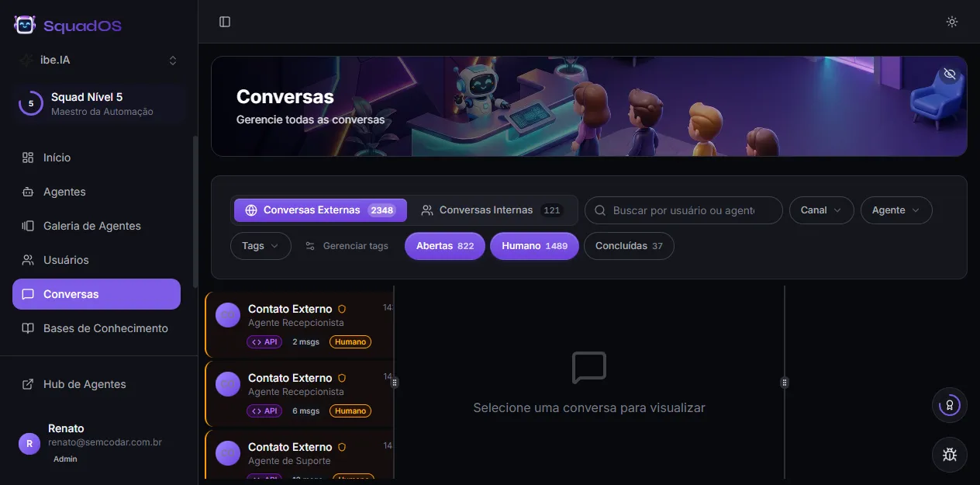This screenshot has width=980, height=485.
Task: Click the search magnifier icon
Action: tap(600, 210)
